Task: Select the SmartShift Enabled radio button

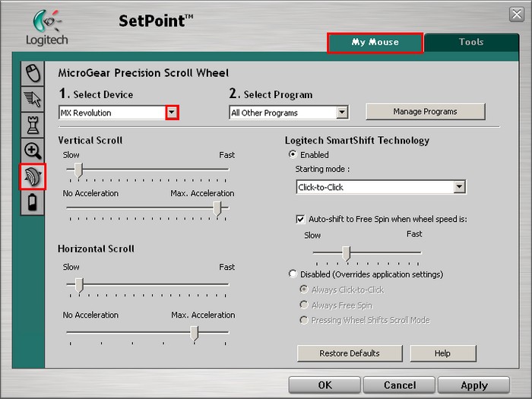Action: pyautogui.click(x=293, y=154)
